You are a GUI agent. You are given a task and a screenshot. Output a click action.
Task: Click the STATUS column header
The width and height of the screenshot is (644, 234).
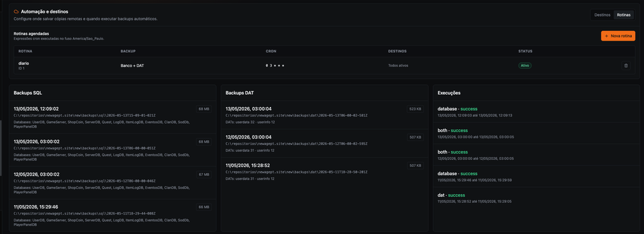click(x=526, y=52)
